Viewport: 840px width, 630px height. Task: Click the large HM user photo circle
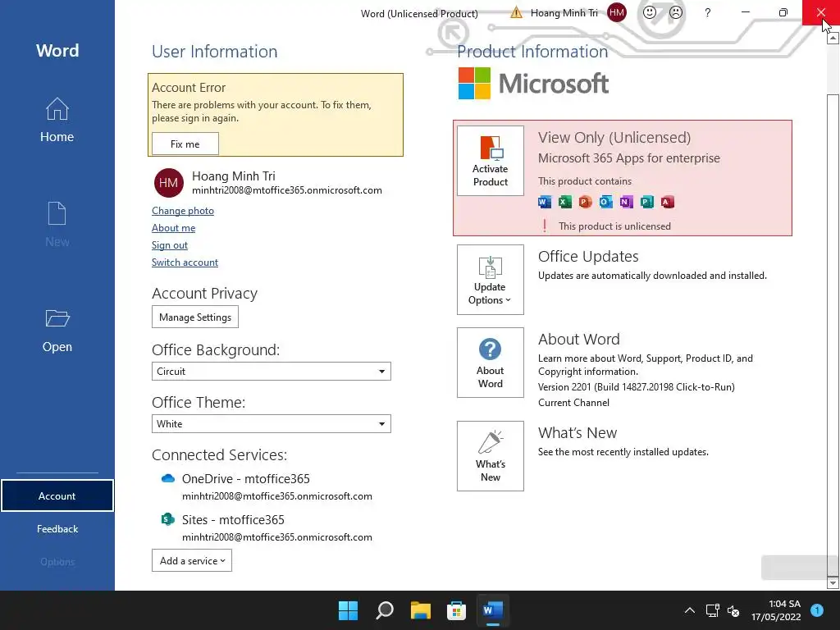tap(169, 183)
